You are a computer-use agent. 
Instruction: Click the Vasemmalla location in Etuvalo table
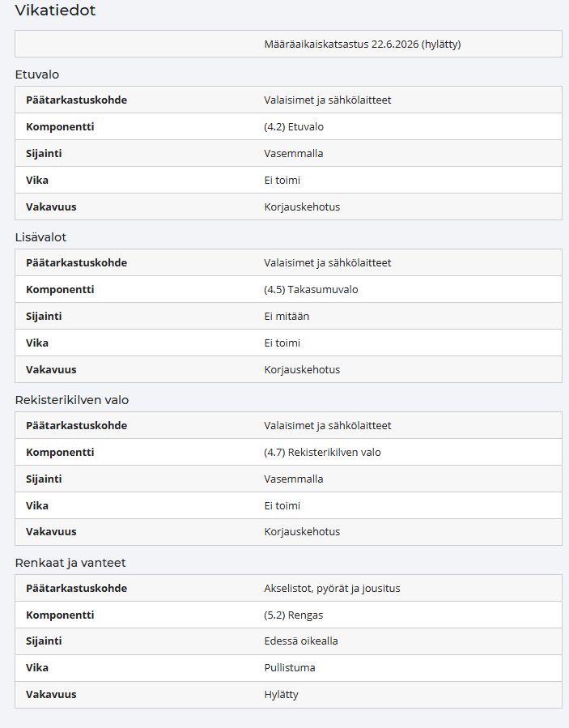[293, 154]
